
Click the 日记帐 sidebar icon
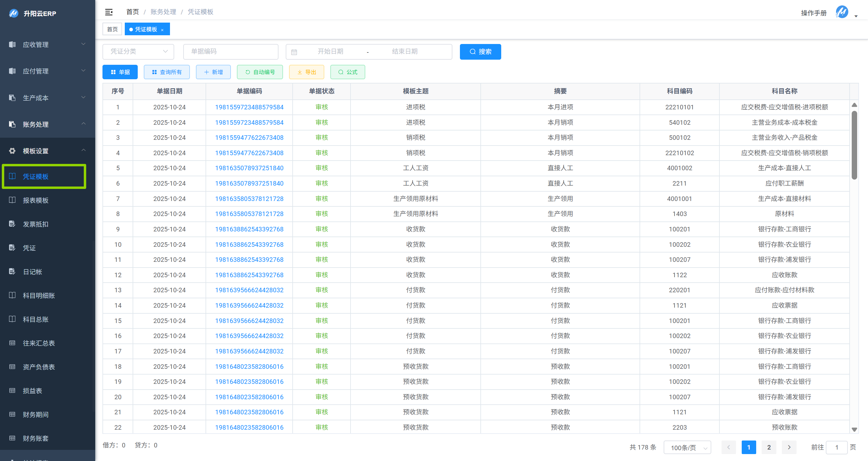click(12, 271)
